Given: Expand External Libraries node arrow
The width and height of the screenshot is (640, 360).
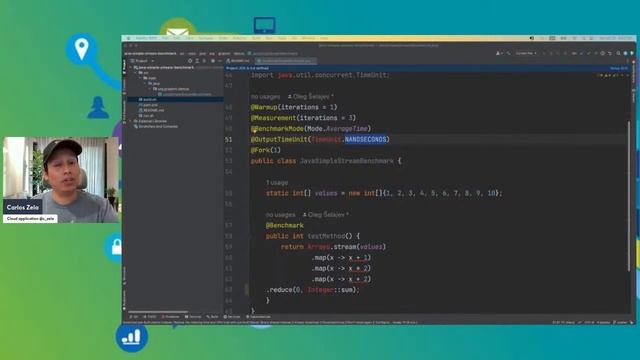Looking at the screenshot, I should 131,121.
